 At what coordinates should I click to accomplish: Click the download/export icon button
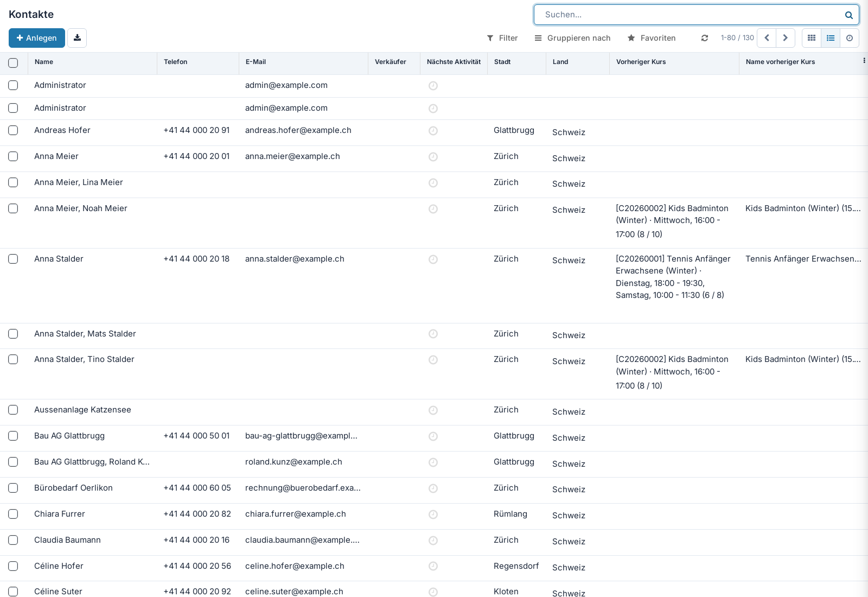coord(77,38)
